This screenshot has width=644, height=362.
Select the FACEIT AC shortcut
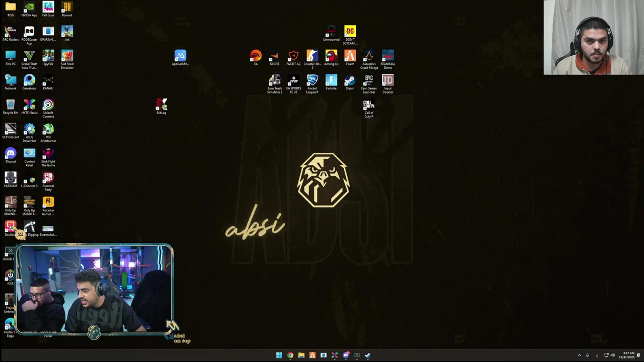tap(293, 58)
